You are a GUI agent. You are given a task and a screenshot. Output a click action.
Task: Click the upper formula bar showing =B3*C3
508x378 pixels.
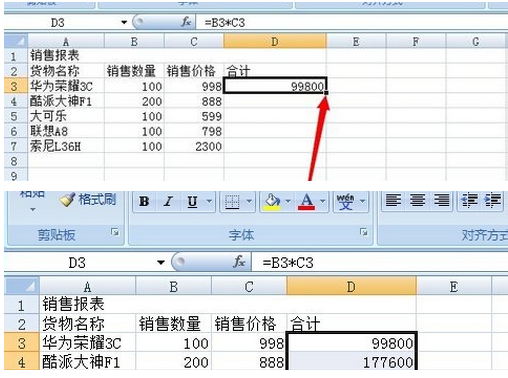tap(352, 23)
